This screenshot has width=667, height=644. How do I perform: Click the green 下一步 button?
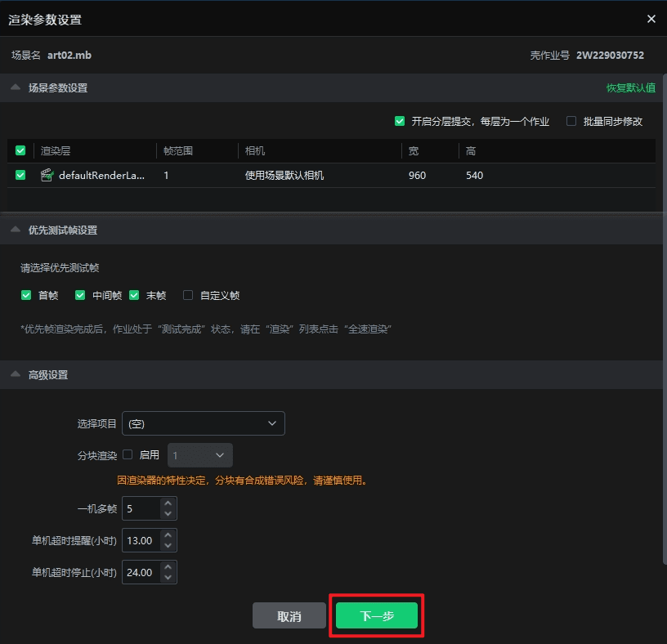[377, 615]
